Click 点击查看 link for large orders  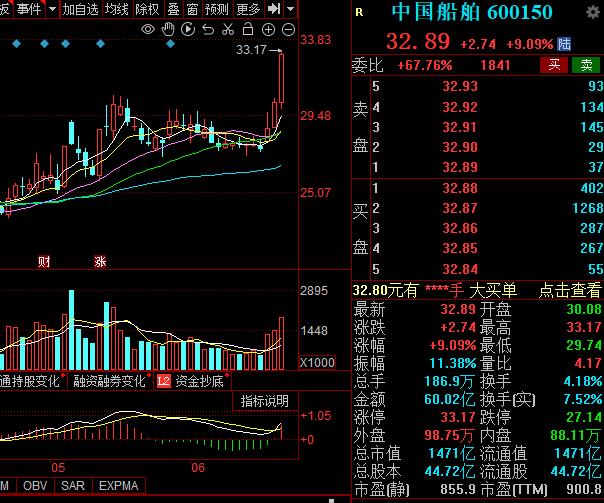tap(570, 290)
